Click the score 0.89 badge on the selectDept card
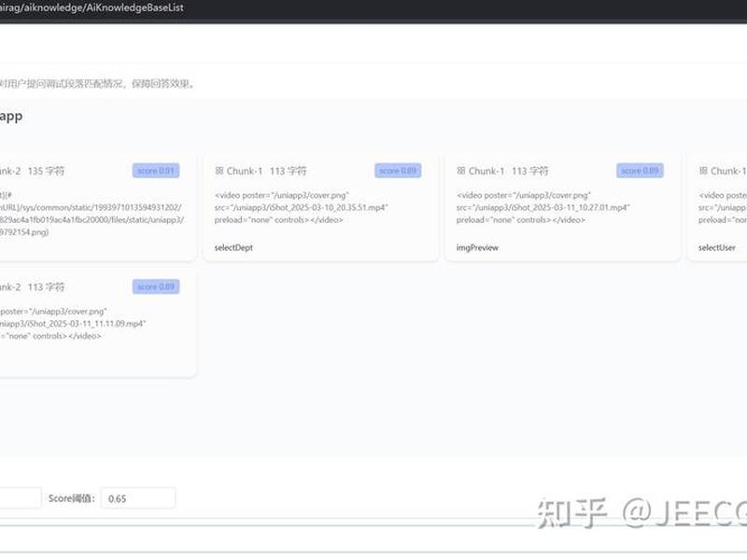747x560 pixels. [398, 171]
